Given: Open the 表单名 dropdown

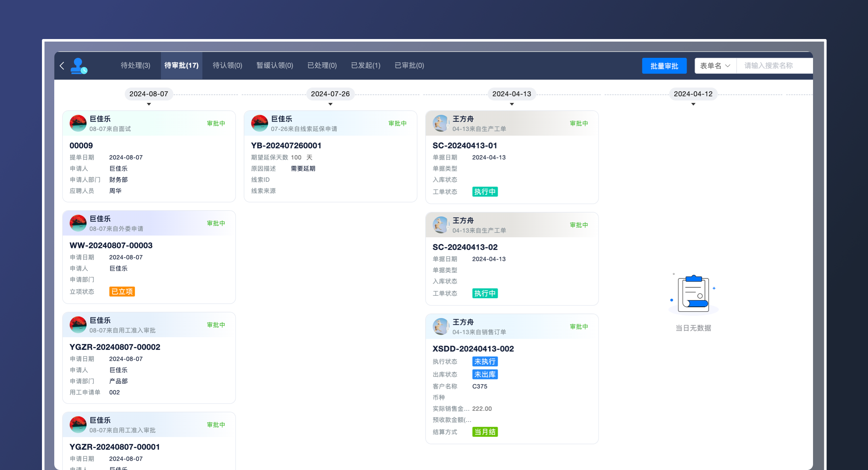Looking at the screenshot, I should [x=715, y=66].
